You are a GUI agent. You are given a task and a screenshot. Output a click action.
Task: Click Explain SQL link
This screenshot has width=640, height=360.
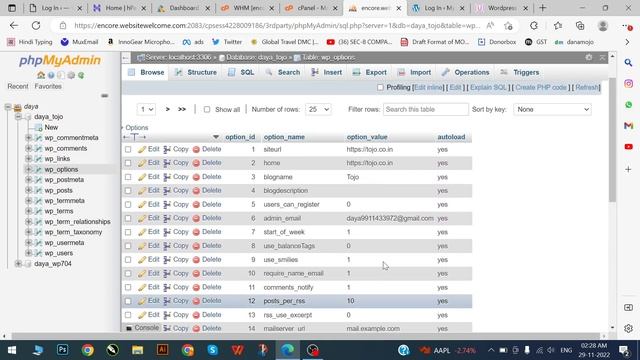tap(488, 87)
